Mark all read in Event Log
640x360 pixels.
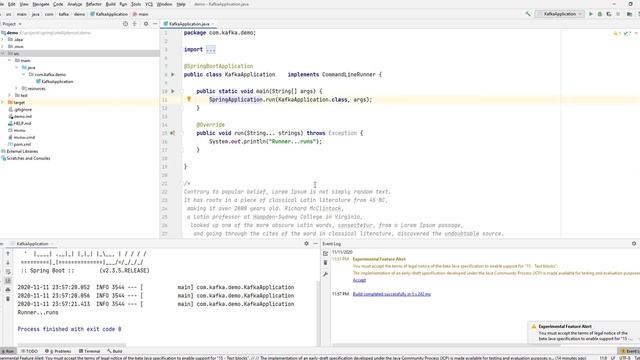tap(325, 253)
